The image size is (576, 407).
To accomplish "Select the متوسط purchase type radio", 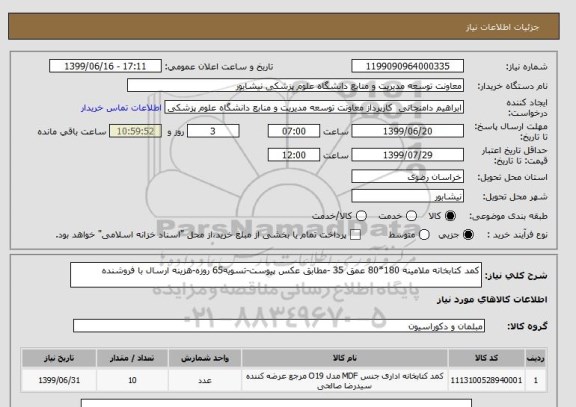I will click(x=424, y=235).
